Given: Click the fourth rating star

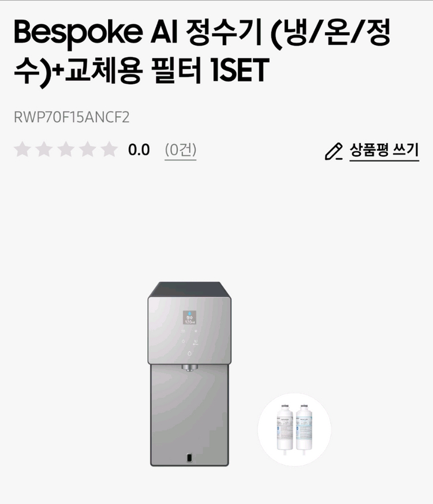Looking at the screenshot, I should click(x=88, y=150).
